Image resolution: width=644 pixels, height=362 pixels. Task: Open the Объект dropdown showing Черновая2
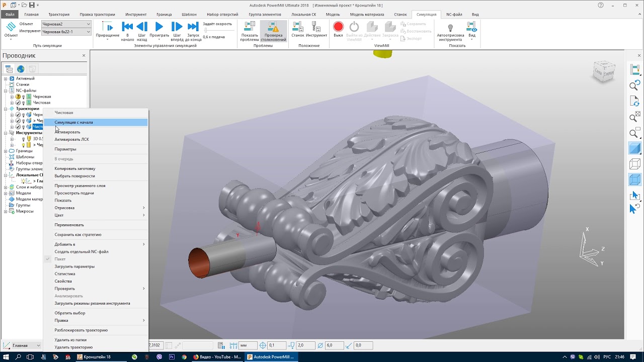tap(66, 24)
